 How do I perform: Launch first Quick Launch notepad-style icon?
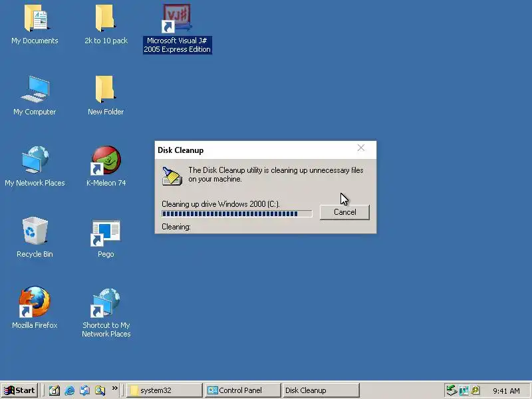tap(55, 390)
